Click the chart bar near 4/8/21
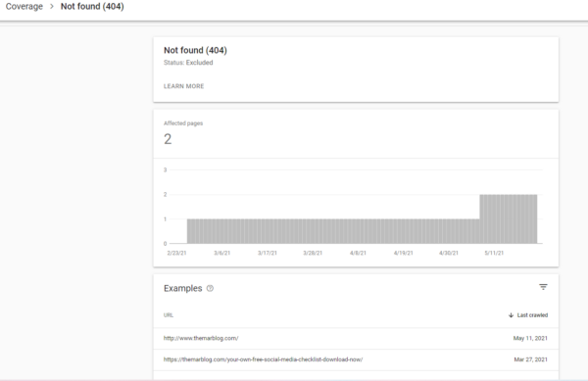Screen dimensions: 588x381 358,231
